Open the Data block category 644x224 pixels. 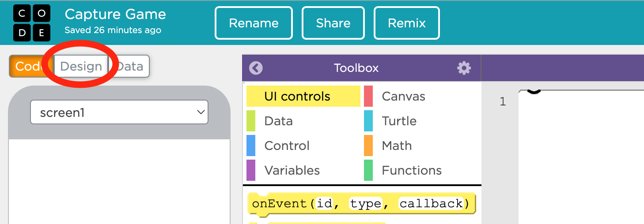pos(278,121)
